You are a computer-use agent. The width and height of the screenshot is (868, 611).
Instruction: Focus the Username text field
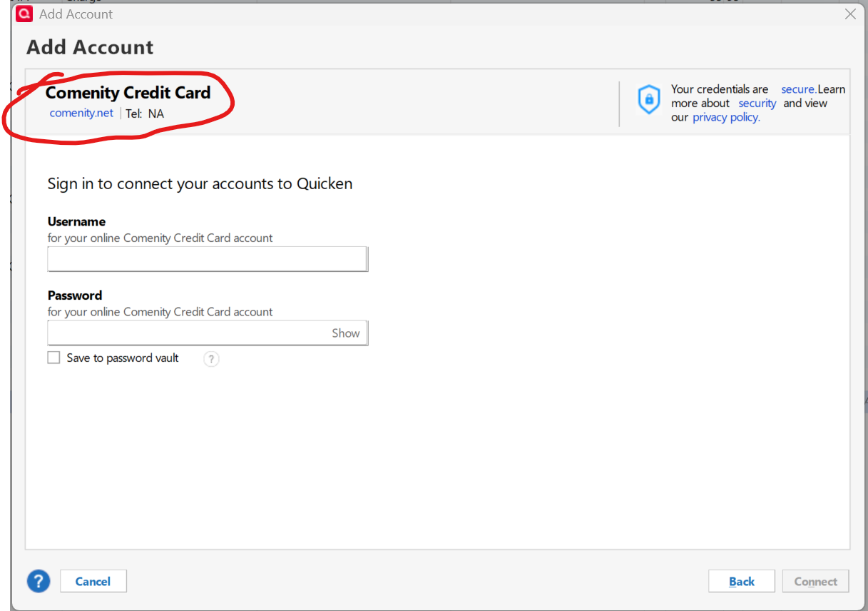207,259
